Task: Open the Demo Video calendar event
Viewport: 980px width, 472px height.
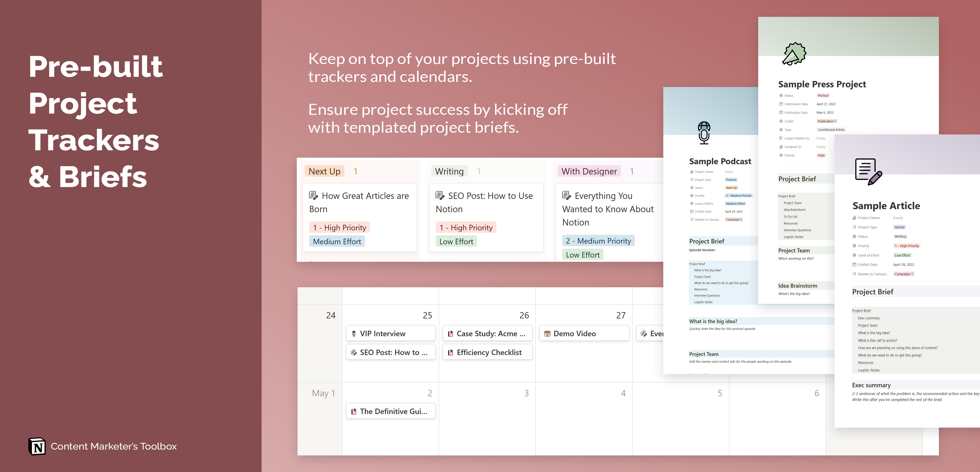Action: 584,333
